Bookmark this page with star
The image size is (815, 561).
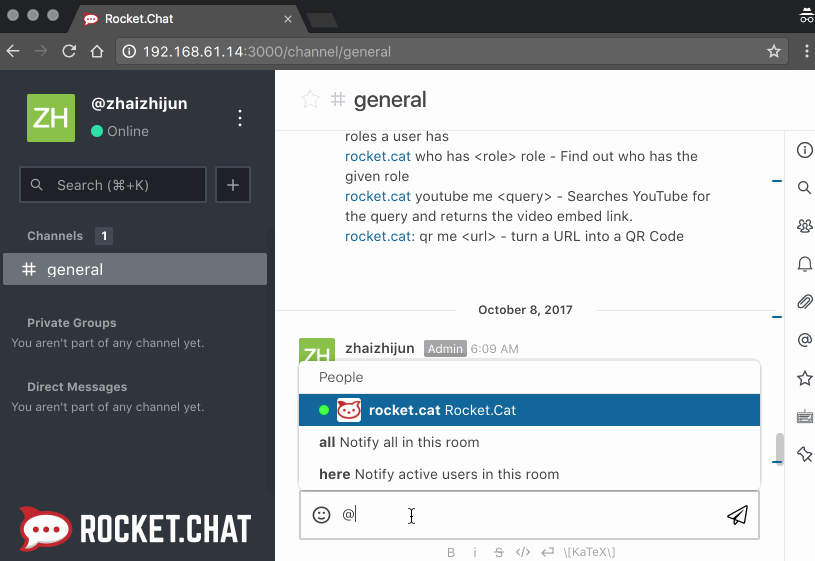(774, 51)
